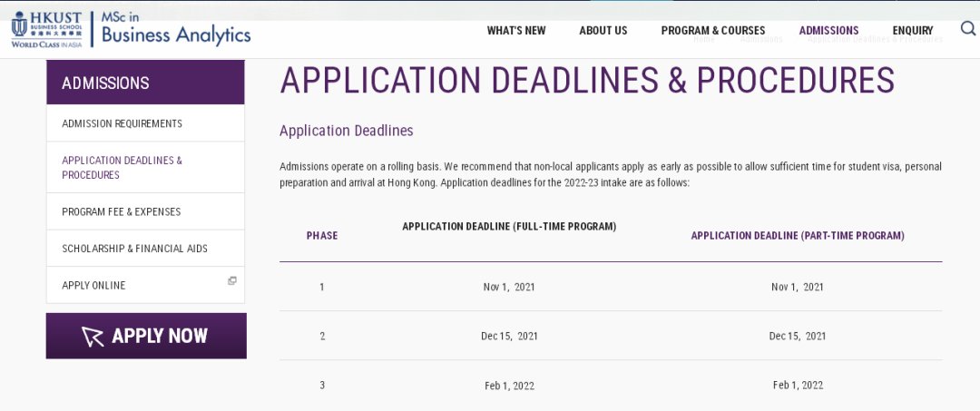
Task: Open Admission Requirements in the sidebar
Action: (x=122, y=123)
